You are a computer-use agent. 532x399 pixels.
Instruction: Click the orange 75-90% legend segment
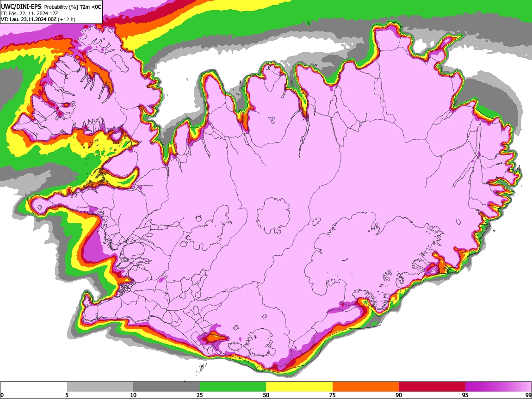click(x=366, y=387)
